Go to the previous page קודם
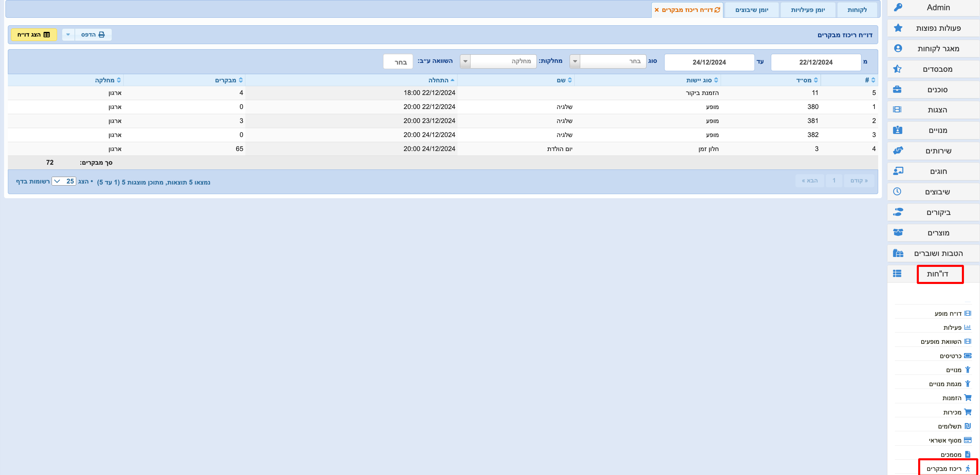Viewport: 980px width, 475px height. point(859,181)
